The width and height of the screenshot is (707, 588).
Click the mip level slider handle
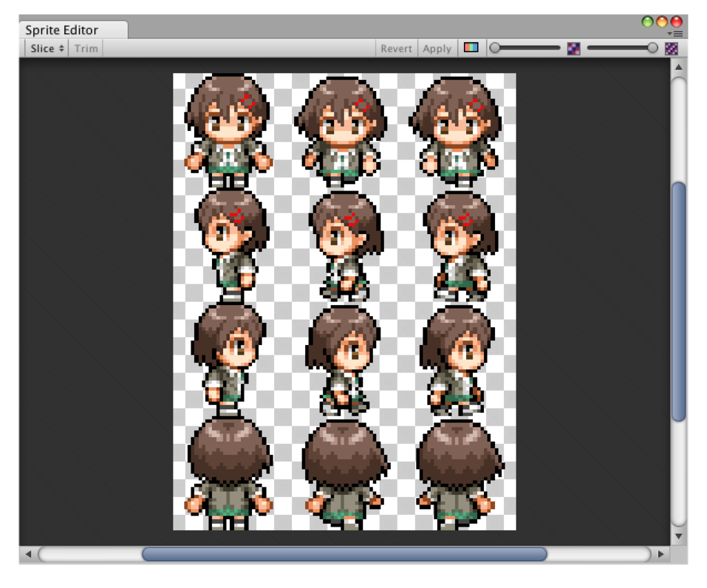coord(652,48)
